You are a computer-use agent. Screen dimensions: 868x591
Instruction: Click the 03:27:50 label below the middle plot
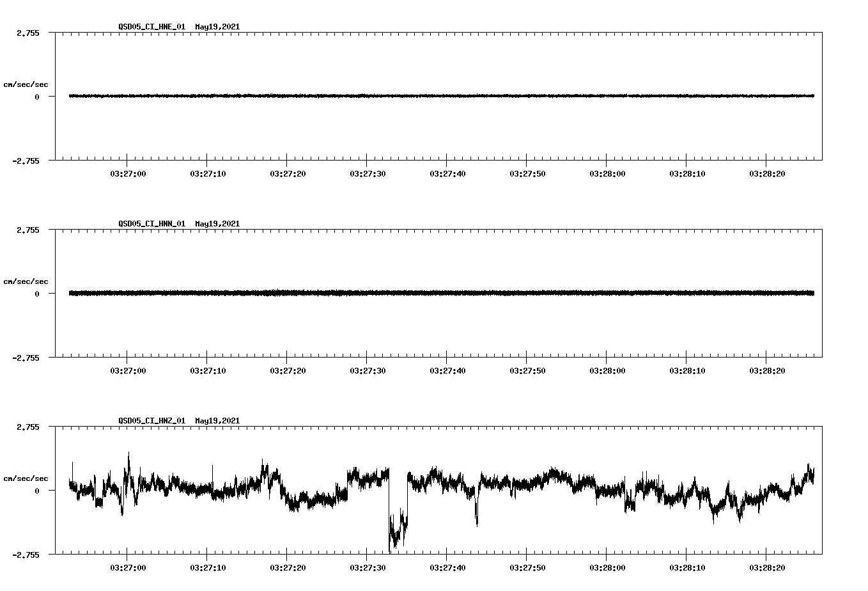coord(527,369)
